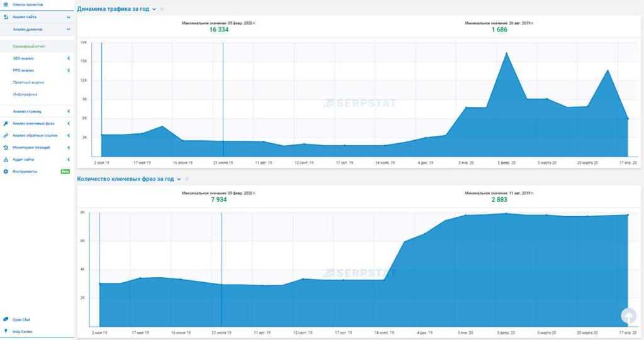Click the Help Center icon

tap(6, 331)
